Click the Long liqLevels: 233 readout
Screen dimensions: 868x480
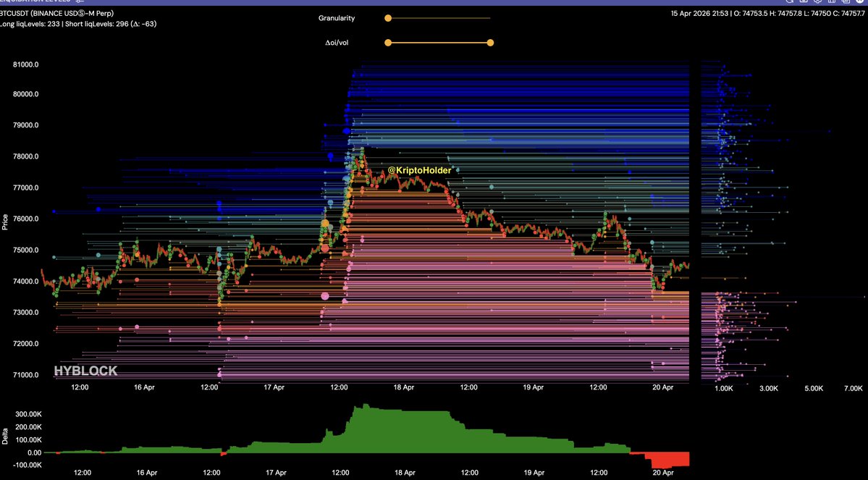click(x=30, y=24)
